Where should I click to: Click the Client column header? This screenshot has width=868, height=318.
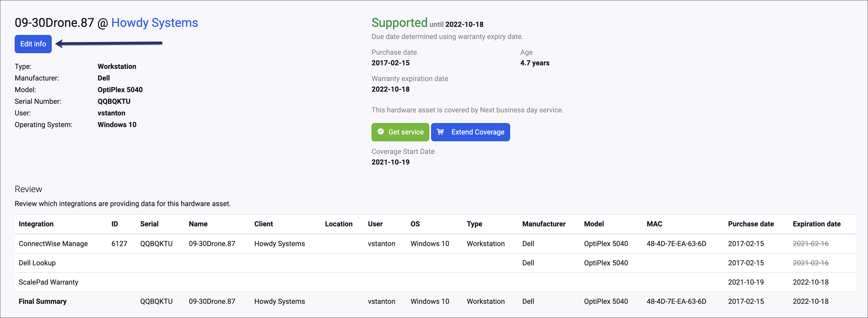click(264, 224)
